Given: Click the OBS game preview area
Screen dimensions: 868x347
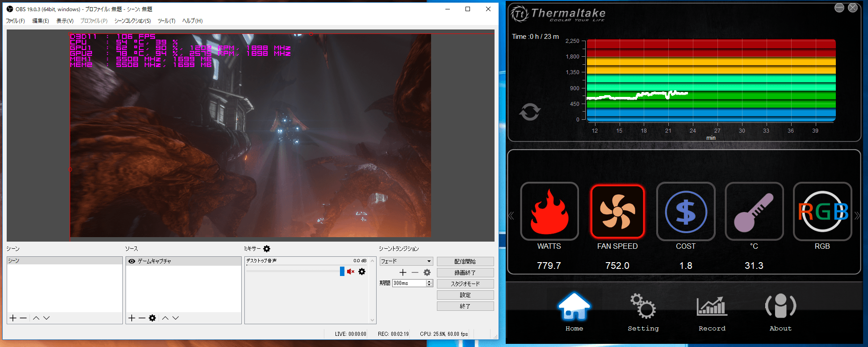Looking at the screenshot, I should pyautogui.click(x=251, y=135).
